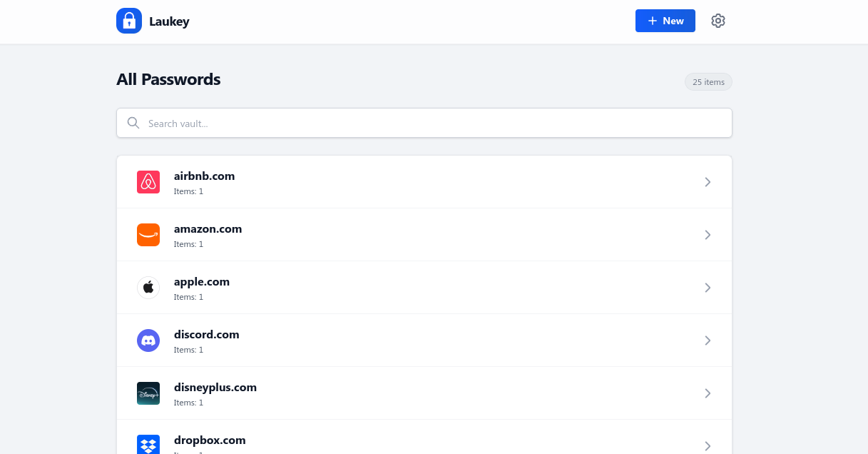Expand the amazon.com entry chevron
Screen dimensions: 868x454
coord(708,235)
